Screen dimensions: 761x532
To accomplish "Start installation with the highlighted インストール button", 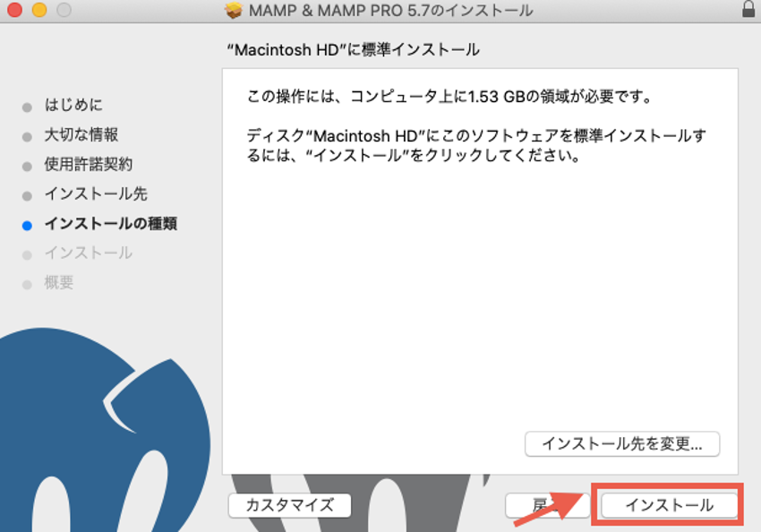I will pos(669,505).
